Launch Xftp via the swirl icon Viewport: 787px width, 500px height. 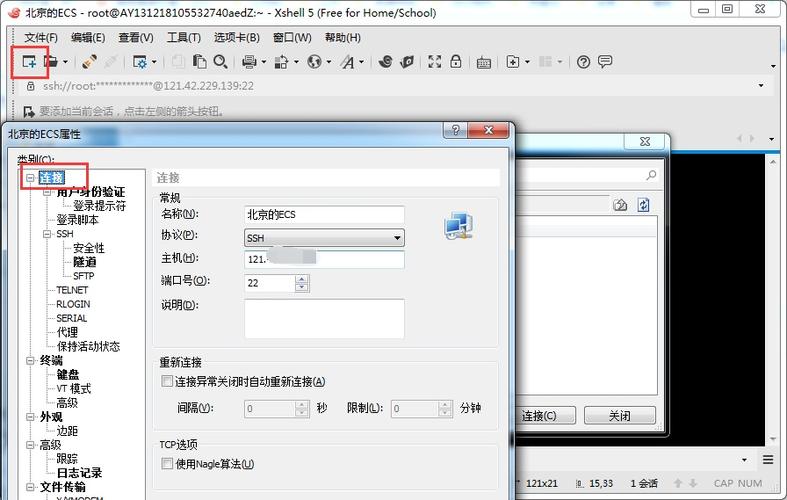point(385,62)
